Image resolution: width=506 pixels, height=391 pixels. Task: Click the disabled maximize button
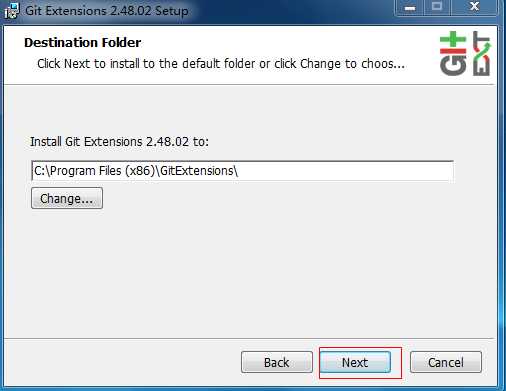click(x=437, y=8)
